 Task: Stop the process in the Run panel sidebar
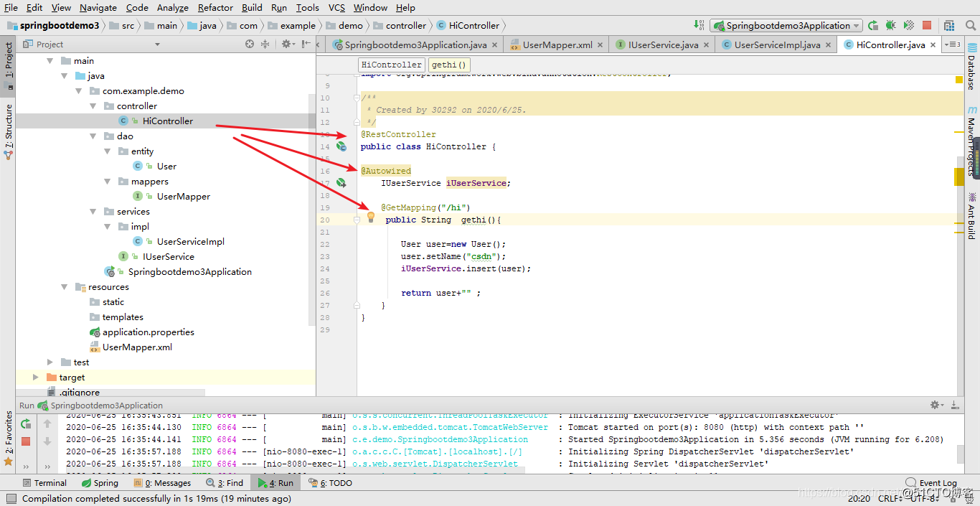(x=26, y=441)
